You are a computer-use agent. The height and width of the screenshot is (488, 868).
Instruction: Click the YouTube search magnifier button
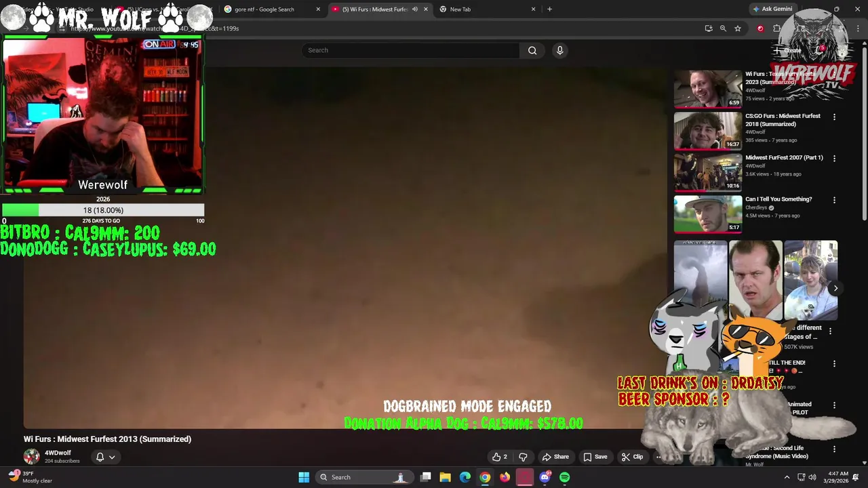click(x=532, y=50)
